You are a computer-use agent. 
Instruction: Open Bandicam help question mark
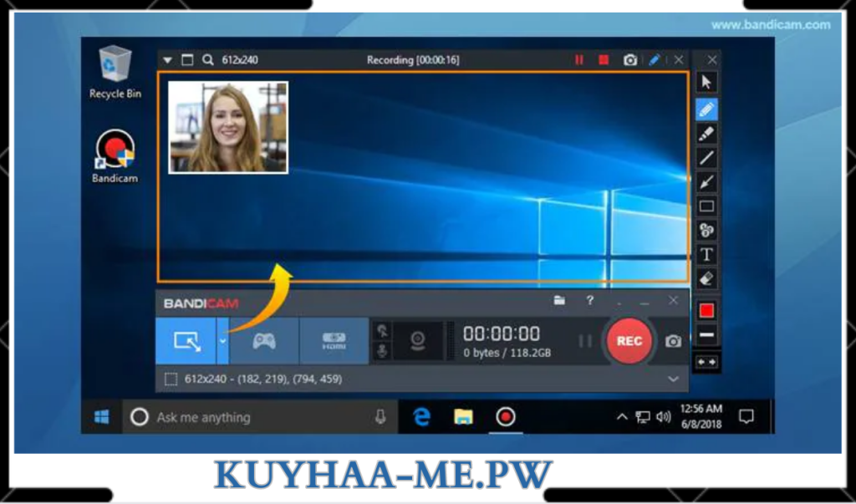click(589, 300)
